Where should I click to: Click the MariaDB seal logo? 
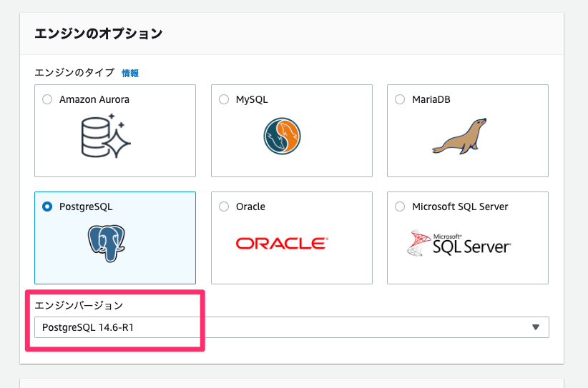[x=459, y=136]
